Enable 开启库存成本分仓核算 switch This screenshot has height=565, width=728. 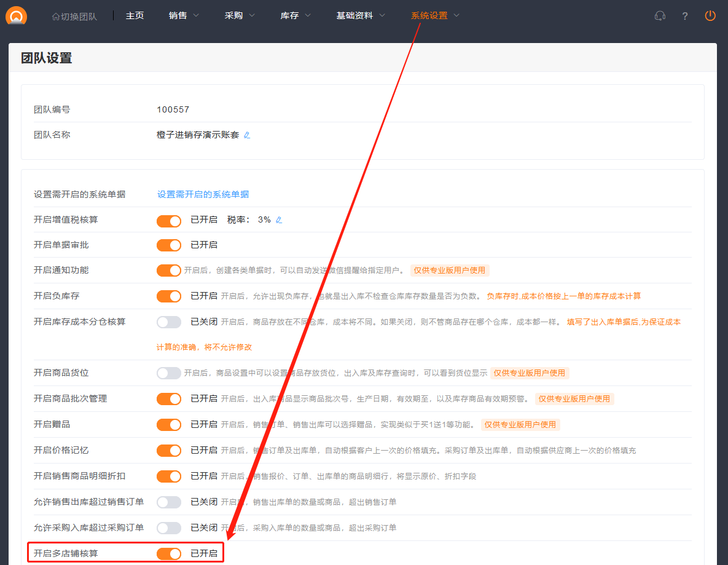coord(169,322)
